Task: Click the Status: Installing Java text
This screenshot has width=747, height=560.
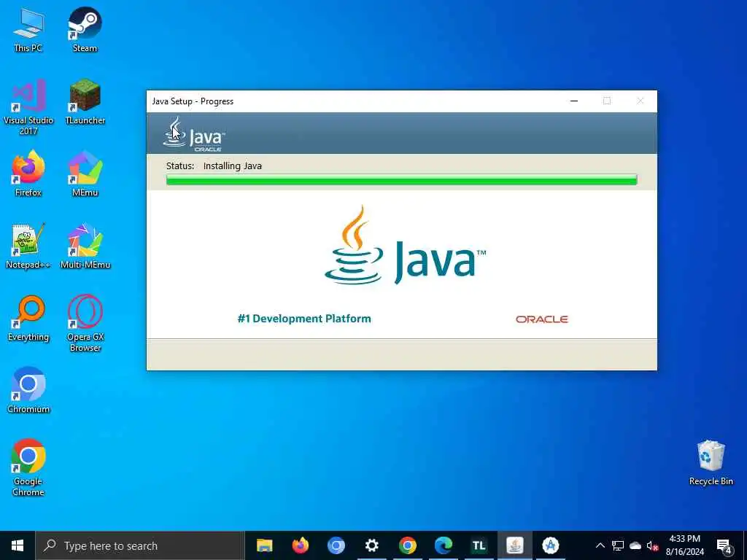Action: [214, 166]
